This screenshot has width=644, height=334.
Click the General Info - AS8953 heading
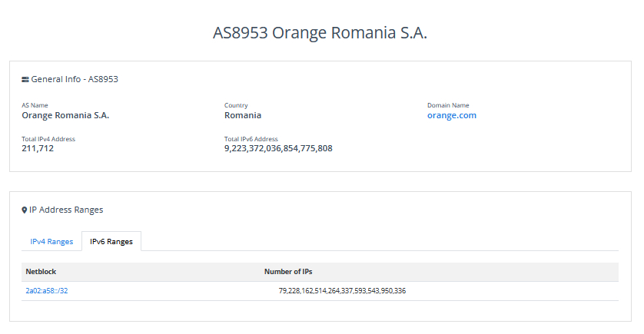click(75, 79)
